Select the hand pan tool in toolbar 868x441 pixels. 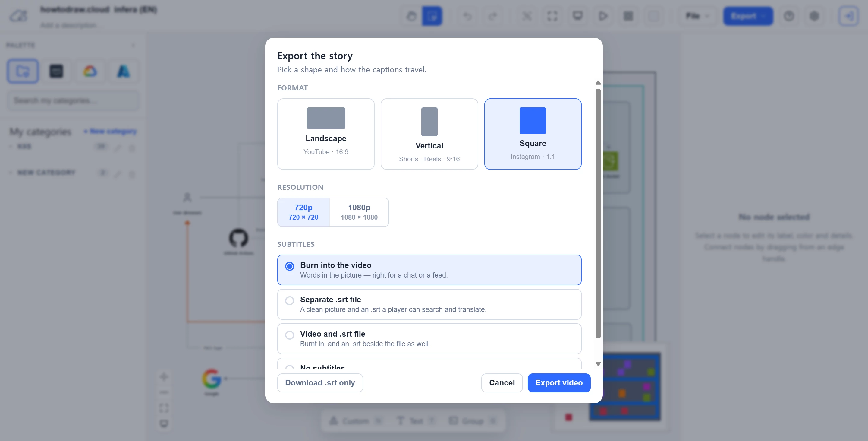click(411, 16)
